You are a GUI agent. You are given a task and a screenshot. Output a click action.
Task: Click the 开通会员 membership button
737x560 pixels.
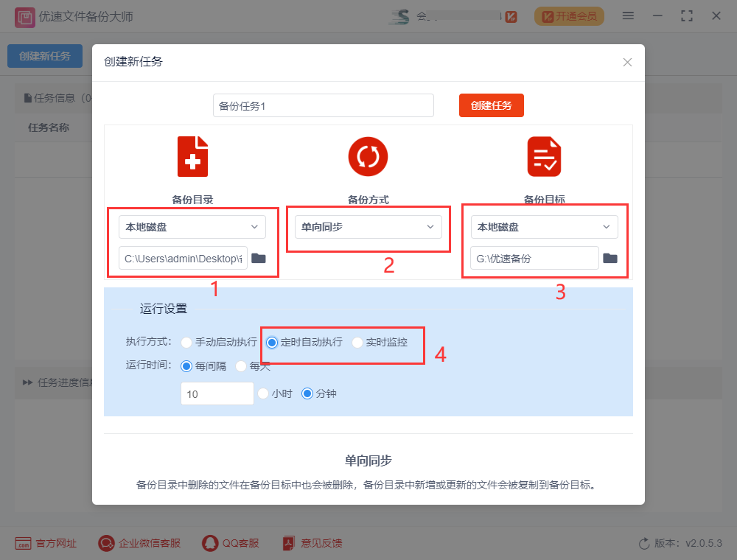[569, 15]
